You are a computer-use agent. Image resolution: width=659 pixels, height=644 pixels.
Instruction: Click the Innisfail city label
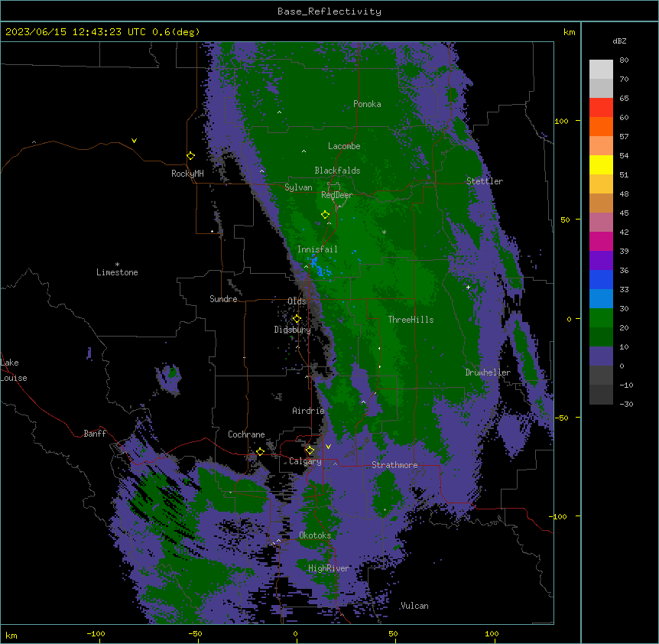(x=317, y=249)
